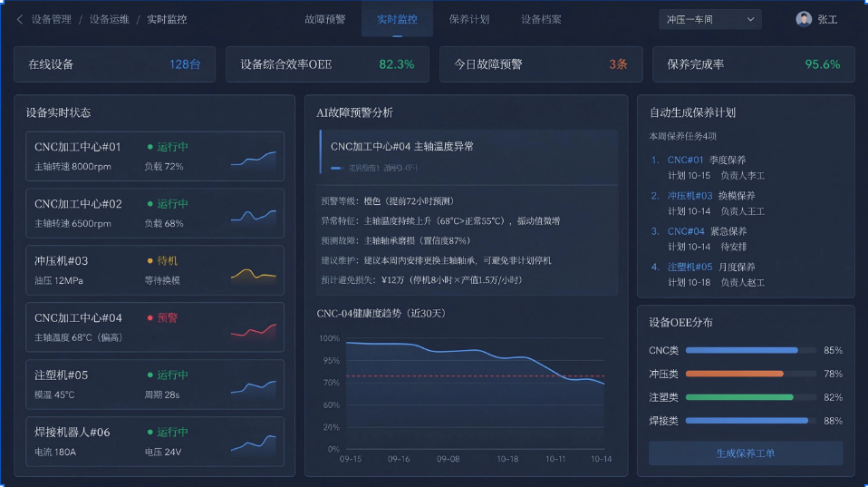Open user avatar for 张工

coord(804,19)
